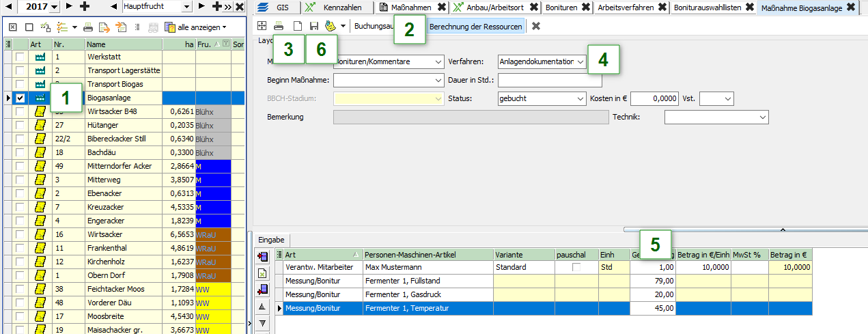Expand the Status dropdown set to gebucht
The image size is (868, 334).
(580, 98)
